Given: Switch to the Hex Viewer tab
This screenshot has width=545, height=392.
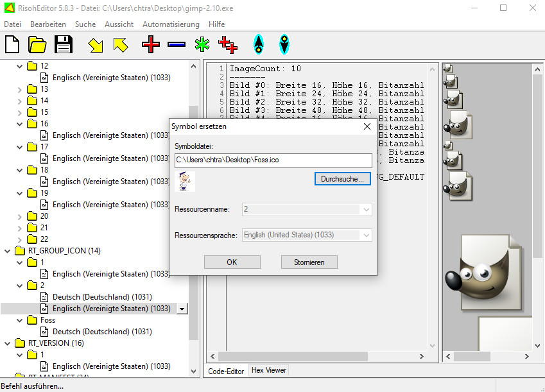Looking at the screenshot, I should 269,371.
